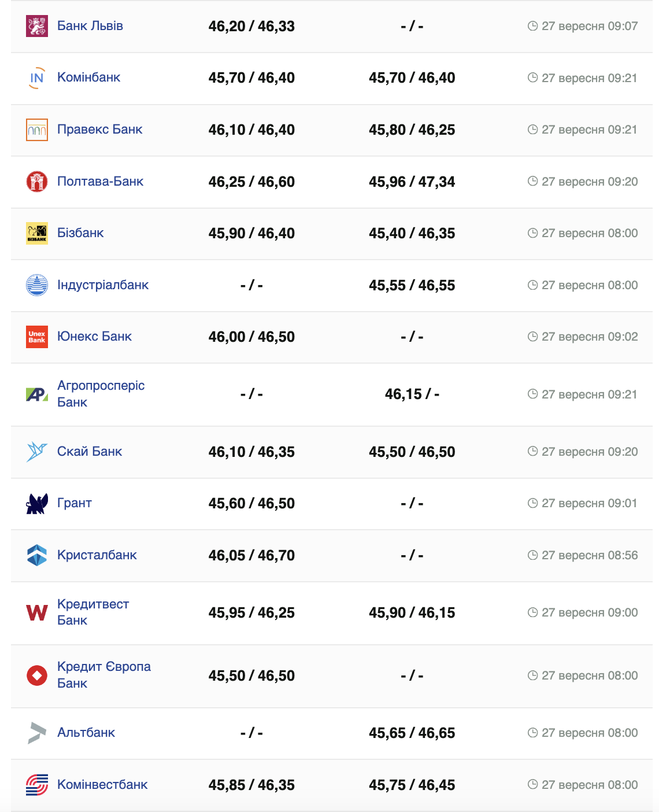Screen dimensions: 659x812
Task: Click the Банк Львів logo icon
Action: click(x=37, y=26)
